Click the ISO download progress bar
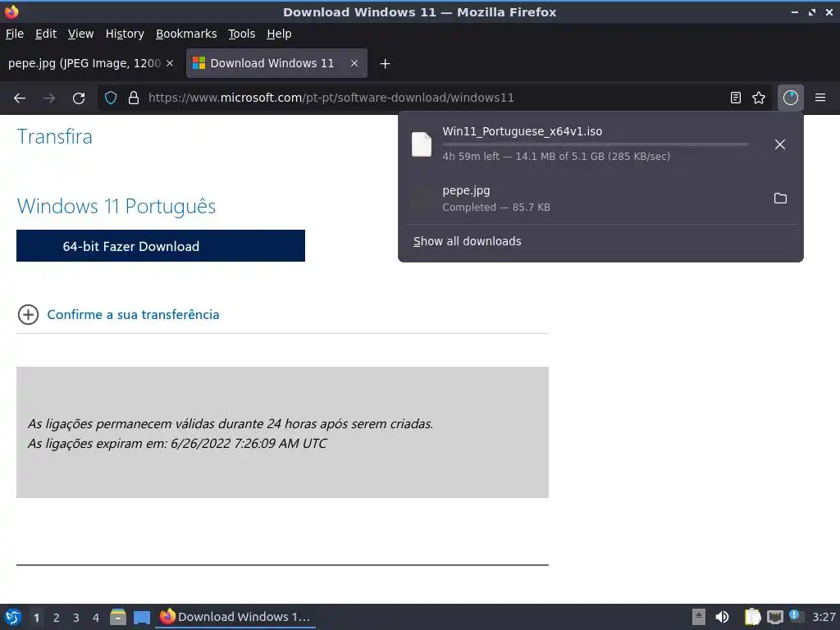840x630 pixels. (x=596, y=144)
